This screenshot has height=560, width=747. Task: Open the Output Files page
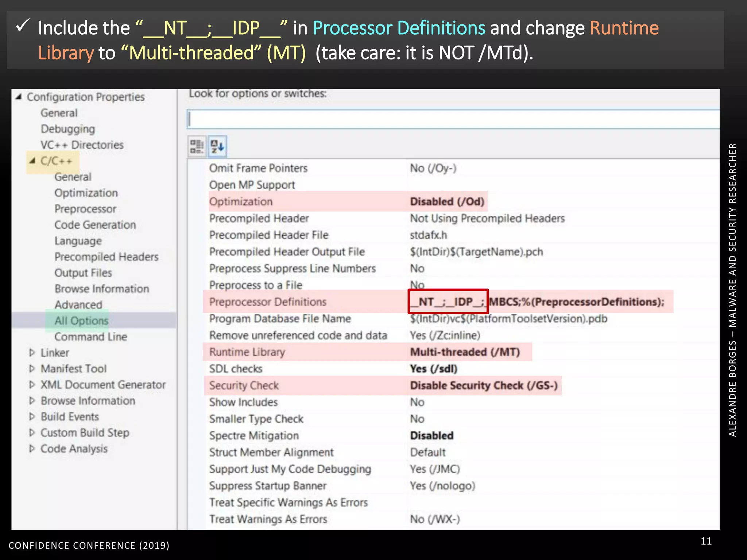[x=83, y=273]
